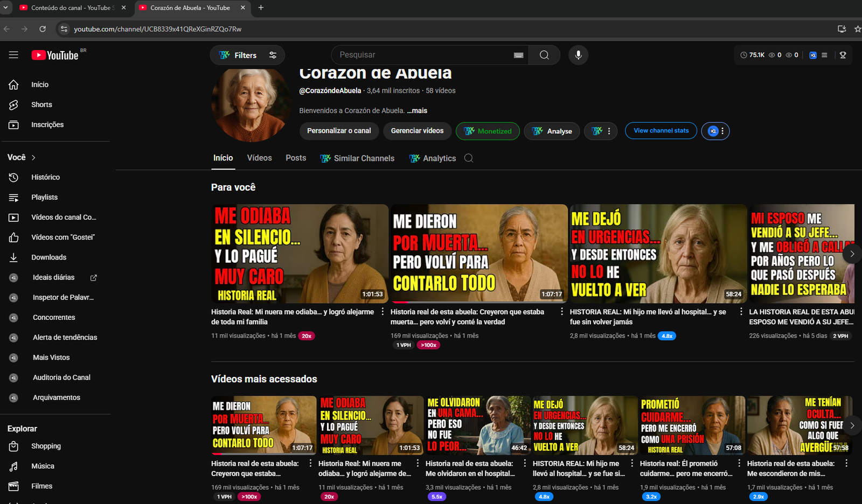The image size is (862, 504).
Task: Open a new browser tab
Action: point(261,8)
